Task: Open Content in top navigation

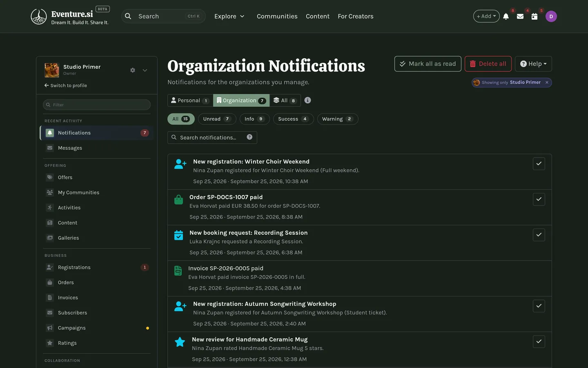Action: coord(318,16)
